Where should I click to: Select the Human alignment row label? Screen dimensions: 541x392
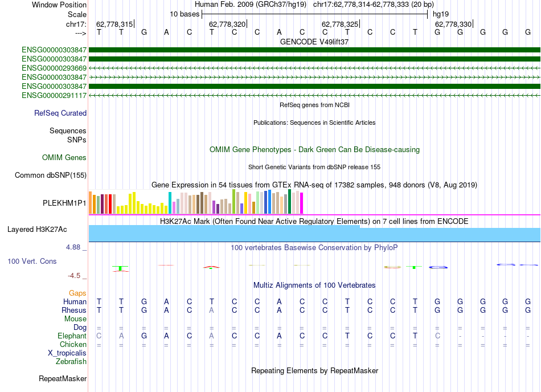pos(75,301)
